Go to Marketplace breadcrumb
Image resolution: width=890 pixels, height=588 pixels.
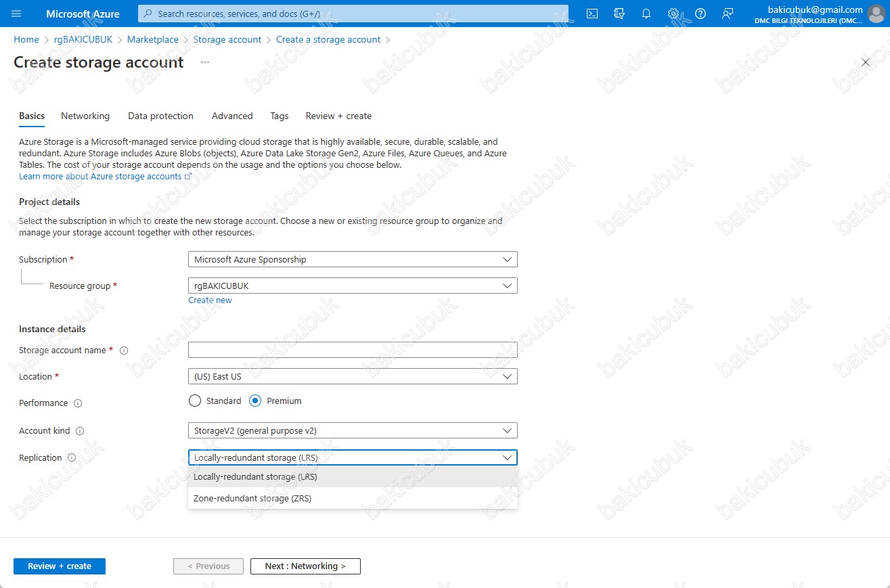(x=153, y=40)
